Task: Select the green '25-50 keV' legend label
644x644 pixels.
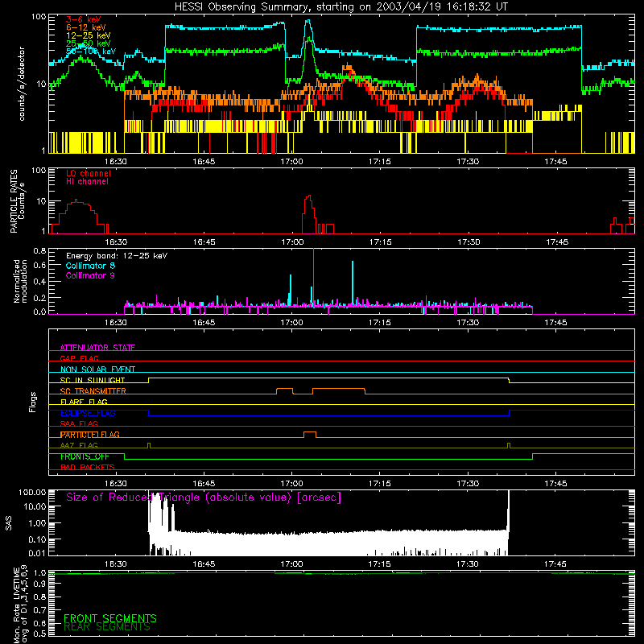Action: point(89,43)
